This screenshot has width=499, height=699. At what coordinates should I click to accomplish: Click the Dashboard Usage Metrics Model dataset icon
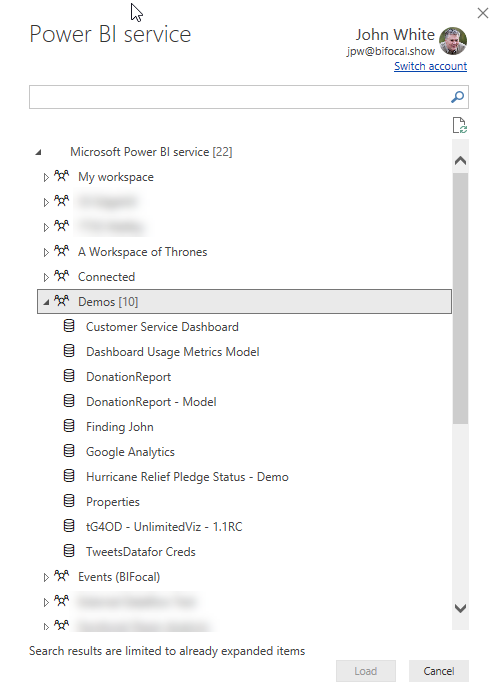click(69, 351)
